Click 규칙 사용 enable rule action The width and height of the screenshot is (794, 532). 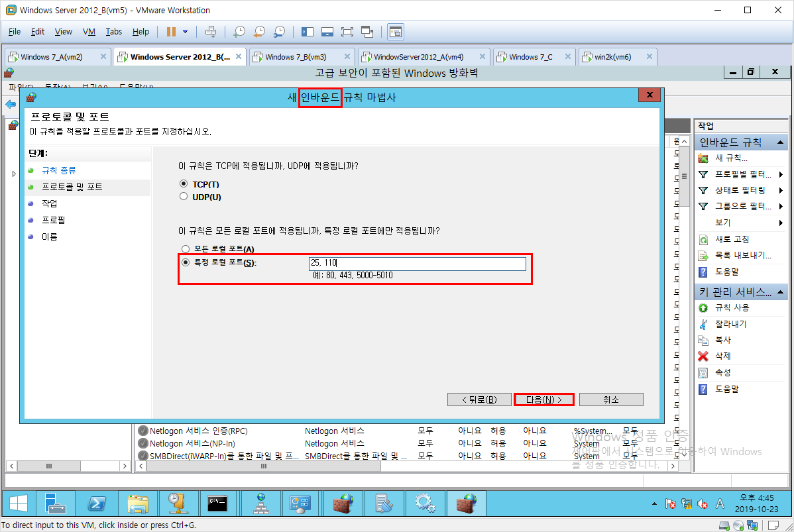732,308
